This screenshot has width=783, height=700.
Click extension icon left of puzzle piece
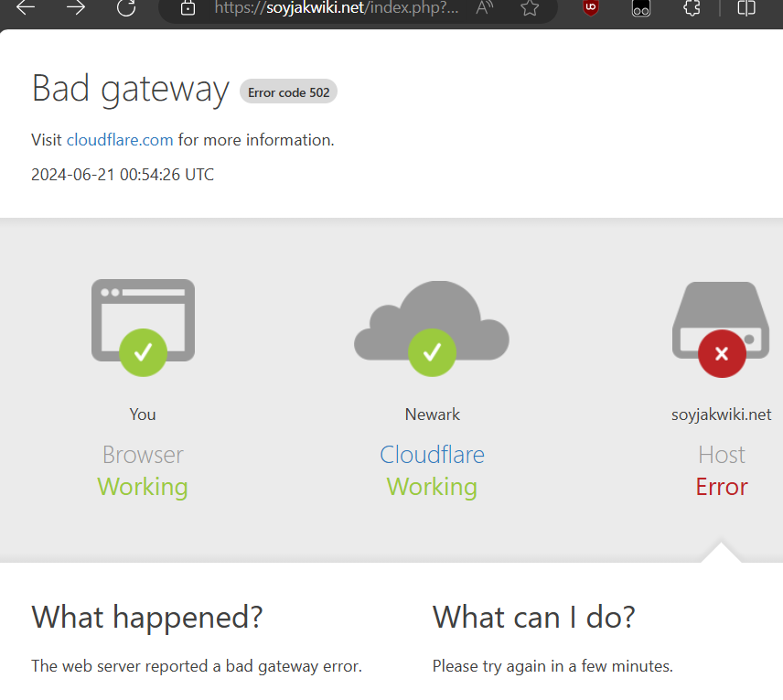[641, 8]
